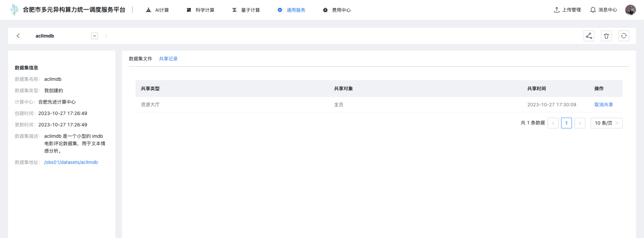Click the refresh icon button
This screenshot has width=644, height=238.
pos(624,36)
